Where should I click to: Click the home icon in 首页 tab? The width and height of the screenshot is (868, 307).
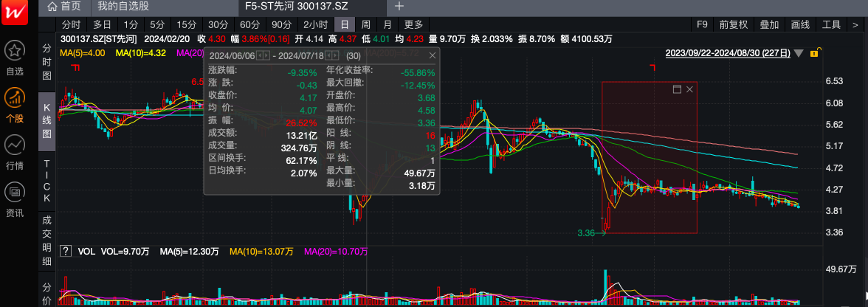[52, 7]
